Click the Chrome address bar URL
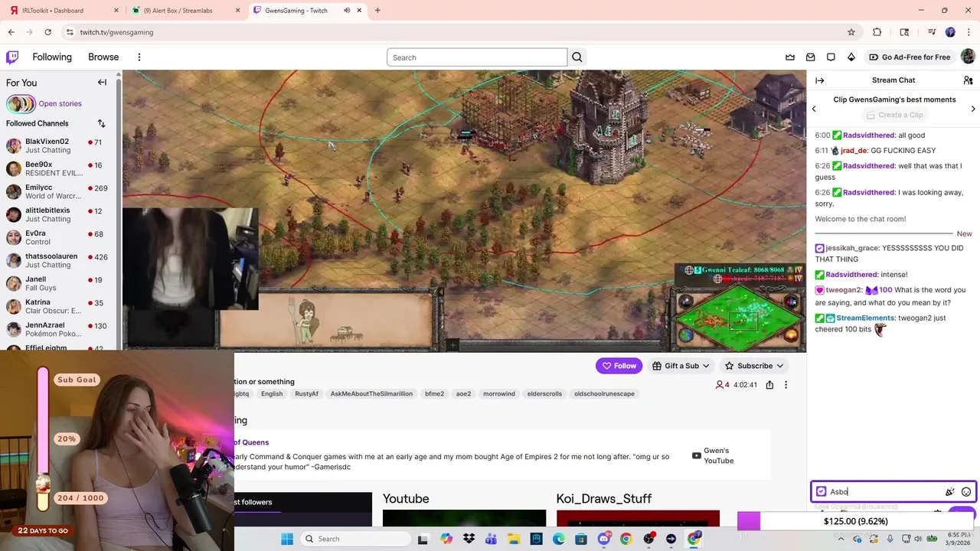 (116, 32)
